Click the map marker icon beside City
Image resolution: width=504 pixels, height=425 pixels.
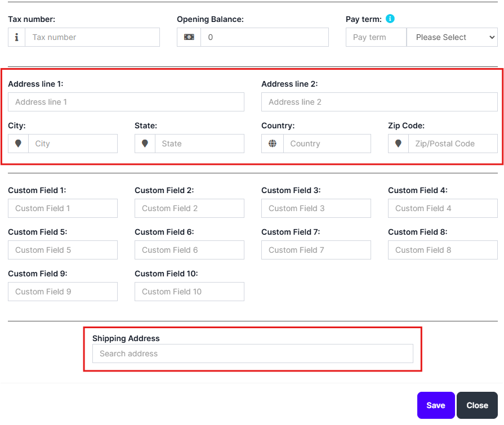pyautogui.click(x=18, y=144)
